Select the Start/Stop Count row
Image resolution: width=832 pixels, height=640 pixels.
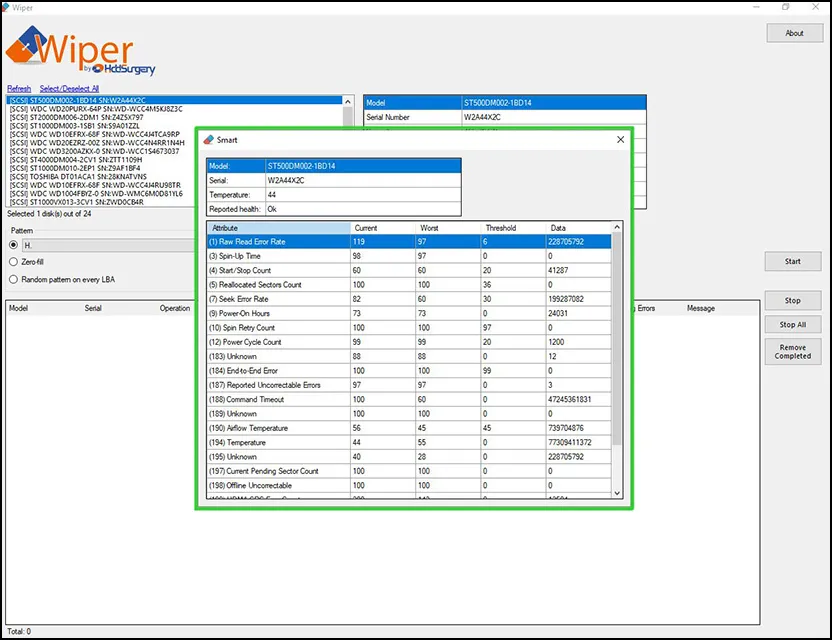click(x=409, y=270)
